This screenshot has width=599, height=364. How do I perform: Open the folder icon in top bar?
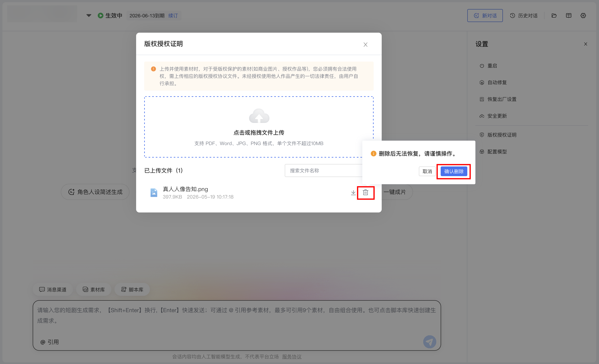tap(554, 16)
